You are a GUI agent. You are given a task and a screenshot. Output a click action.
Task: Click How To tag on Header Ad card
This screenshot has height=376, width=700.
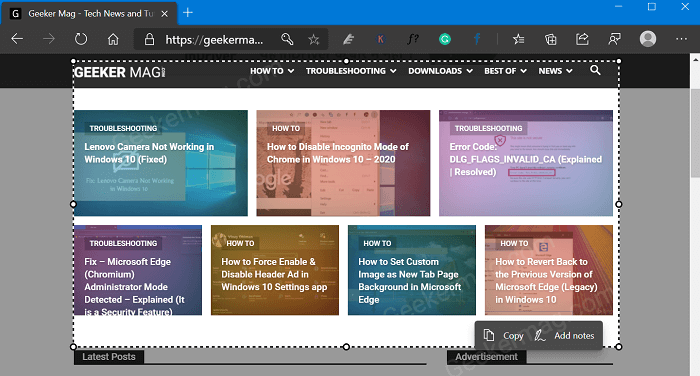click(240, 243)
